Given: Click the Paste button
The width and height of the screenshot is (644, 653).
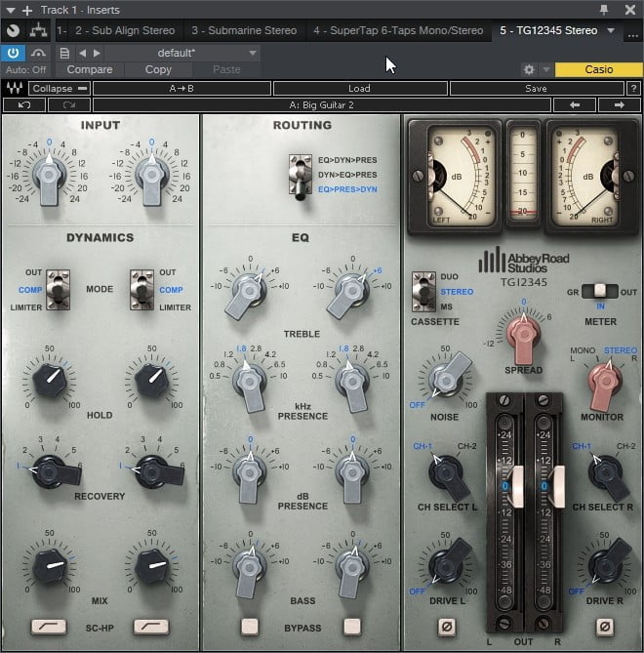Looking at the screenshot, I should pos(226,69).
